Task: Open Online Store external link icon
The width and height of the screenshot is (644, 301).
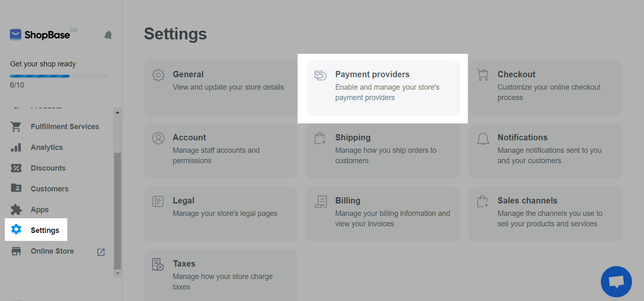Action: pos(101,252)
